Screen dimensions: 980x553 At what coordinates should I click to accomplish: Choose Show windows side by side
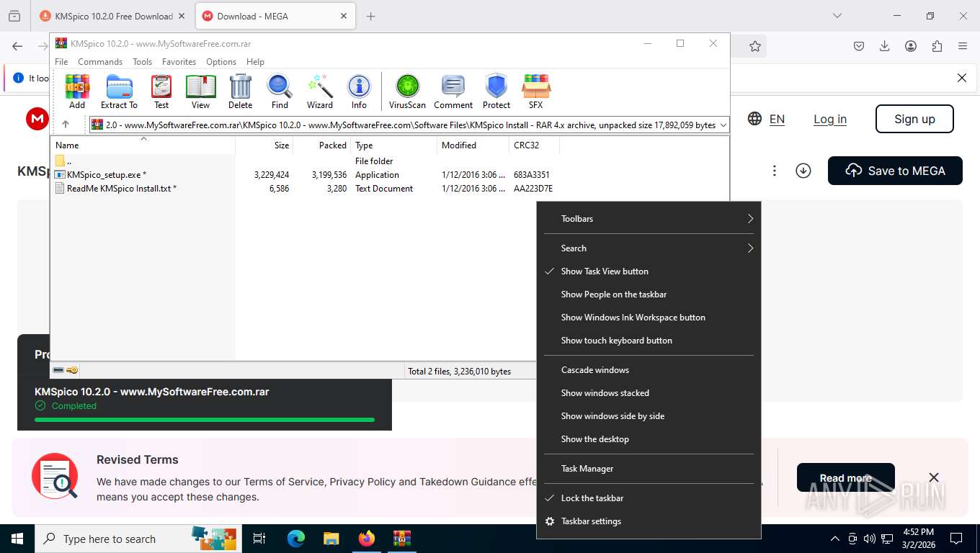click(x=649, y=416)
